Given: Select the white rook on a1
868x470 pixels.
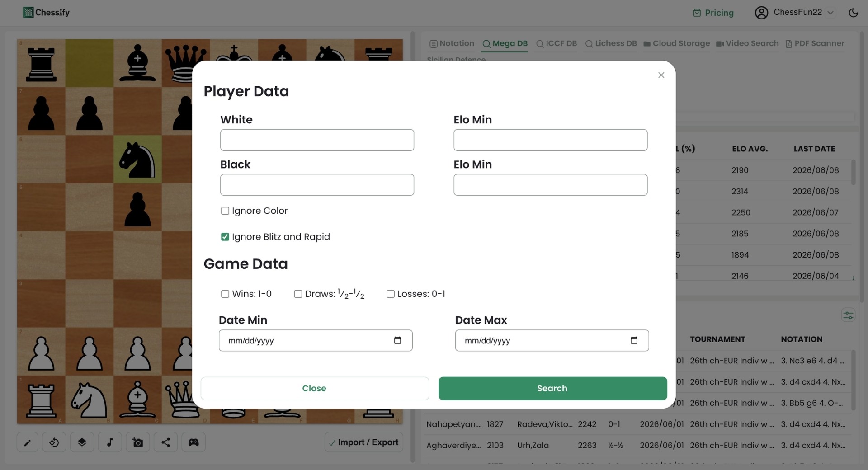Looking at the screenshot, I should pos(41,399).
